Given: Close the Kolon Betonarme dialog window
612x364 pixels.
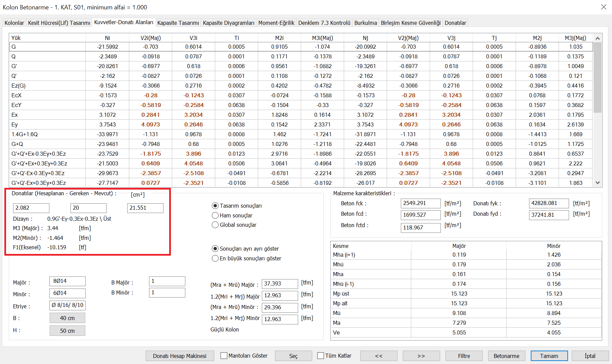Looking at the screenshot, I should point(603,7).
